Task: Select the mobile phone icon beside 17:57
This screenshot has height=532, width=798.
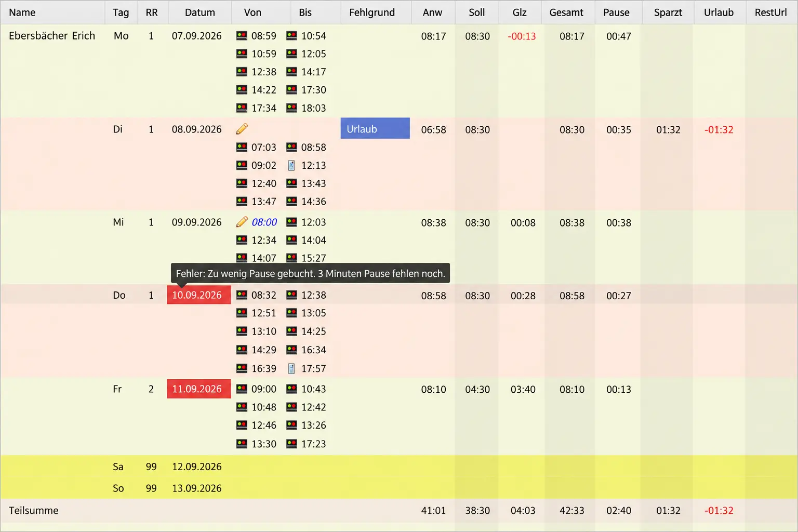Action: click(291, 368)
